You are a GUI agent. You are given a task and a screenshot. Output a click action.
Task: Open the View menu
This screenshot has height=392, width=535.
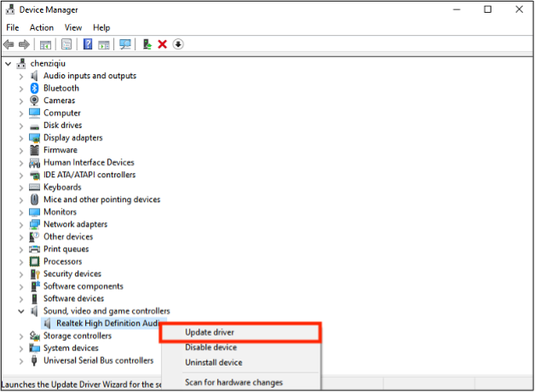(x=73, y=27)
